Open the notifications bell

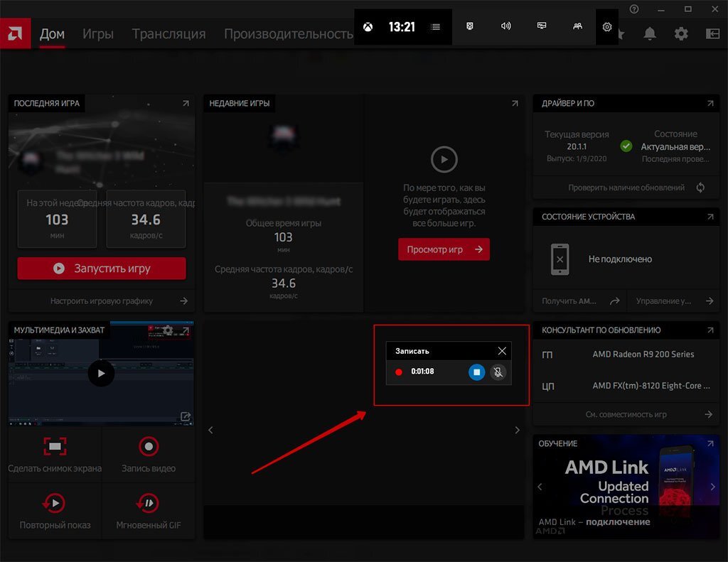pos(650,33)
